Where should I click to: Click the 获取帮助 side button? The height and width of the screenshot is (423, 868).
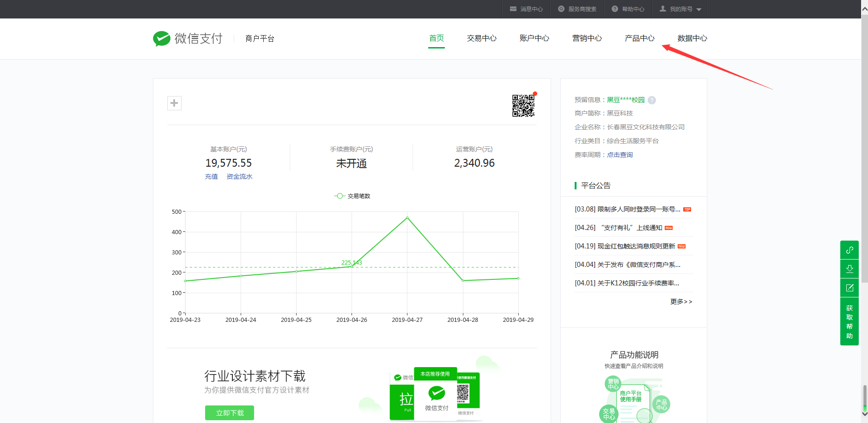point(849,321)
